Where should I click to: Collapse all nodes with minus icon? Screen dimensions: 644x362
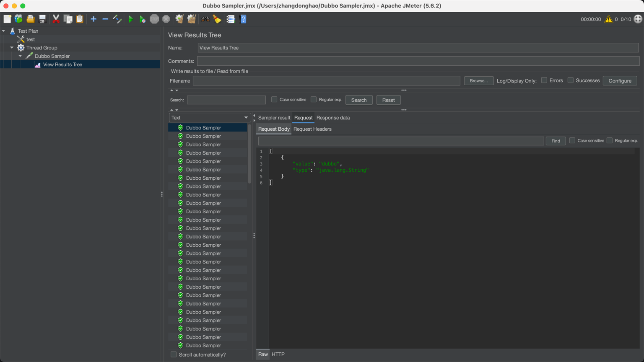click(105, 19)
